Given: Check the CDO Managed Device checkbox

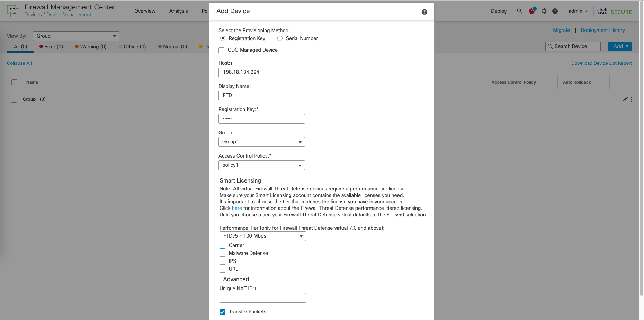Looking at the screenshot, I should pyautogui.click(x=222, y=50).
